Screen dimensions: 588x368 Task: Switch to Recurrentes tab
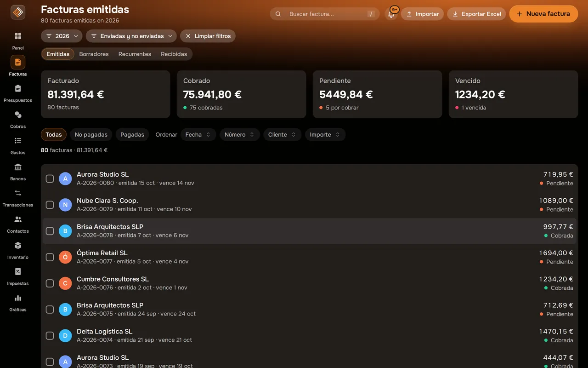135,54
